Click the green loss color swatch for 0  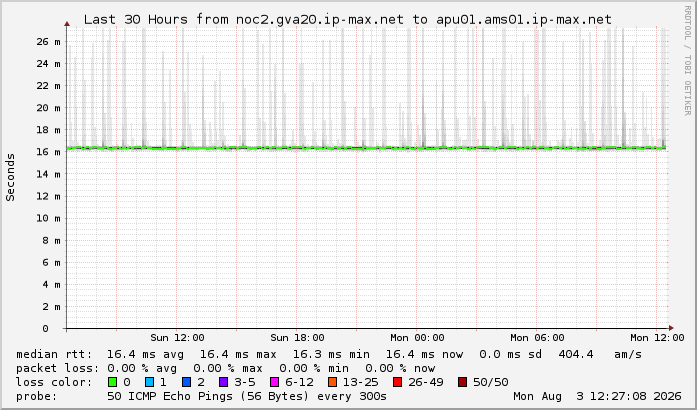click(x=112, y=382)
